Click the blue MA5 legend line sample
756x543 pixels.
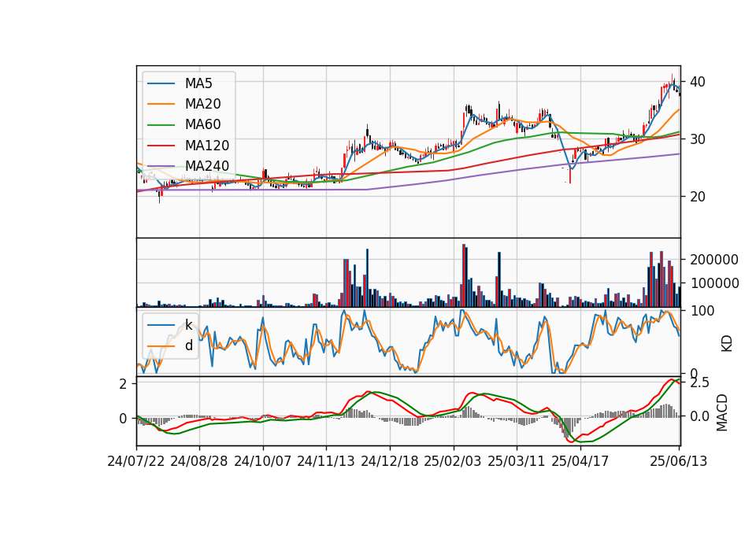tap(161, 83)
